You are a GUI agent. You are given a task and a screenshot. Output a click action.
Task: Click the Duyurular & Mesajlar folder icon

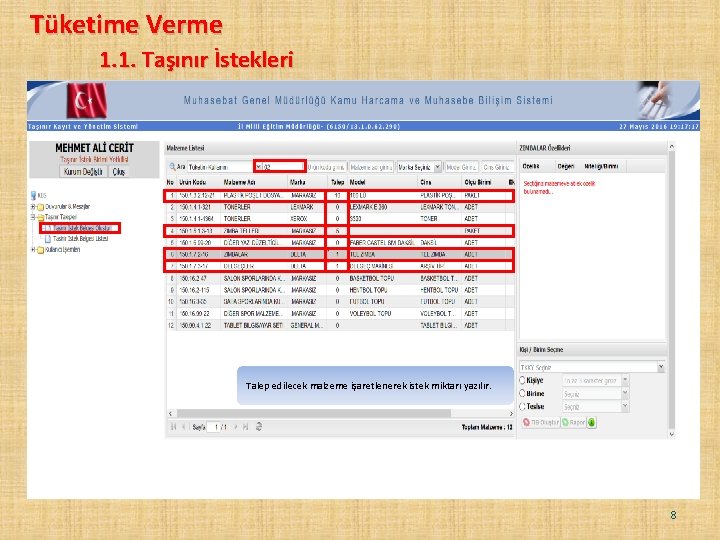[40, 207]
